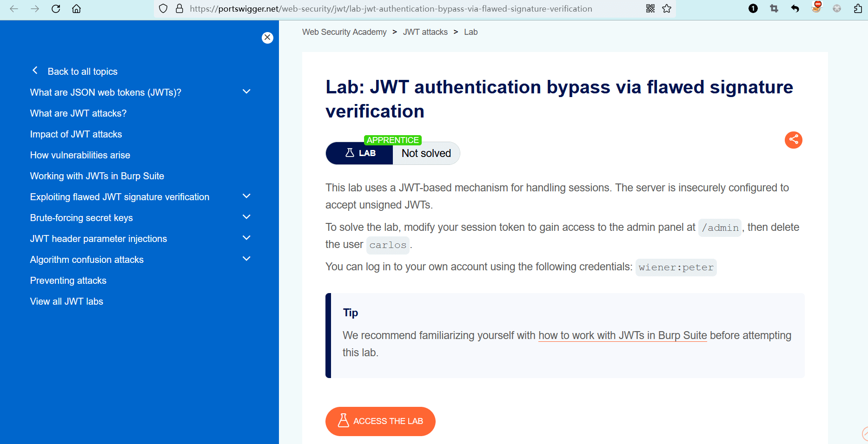Click the crop screenshot extension icon

pos(774,8)
